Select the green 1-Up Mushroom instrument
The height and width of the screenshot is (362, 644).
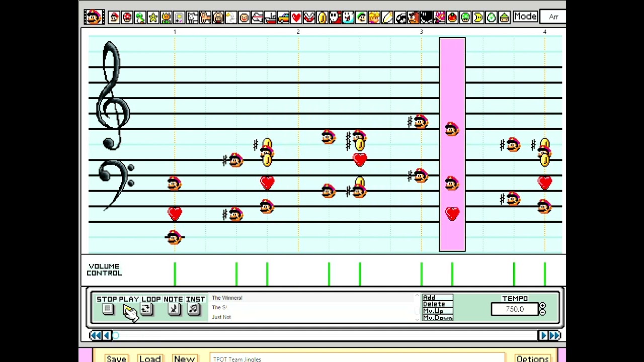coord(465,18)
